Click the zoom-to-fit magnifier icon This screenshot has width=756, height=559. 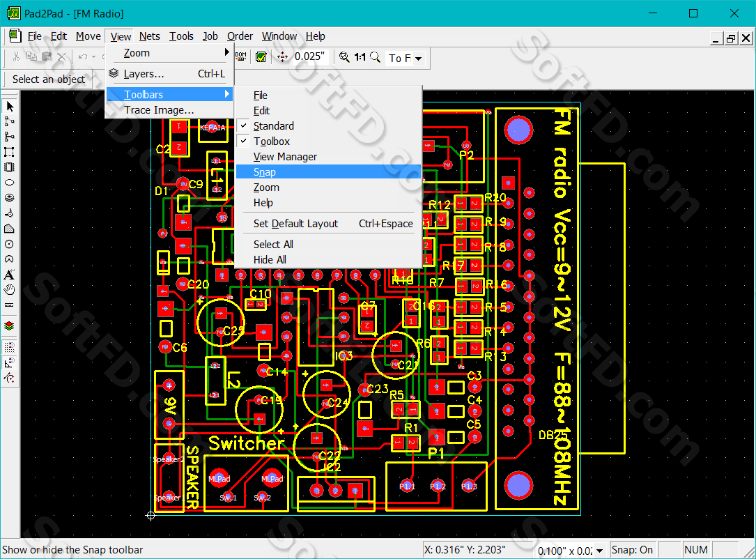tap(344, 57)
